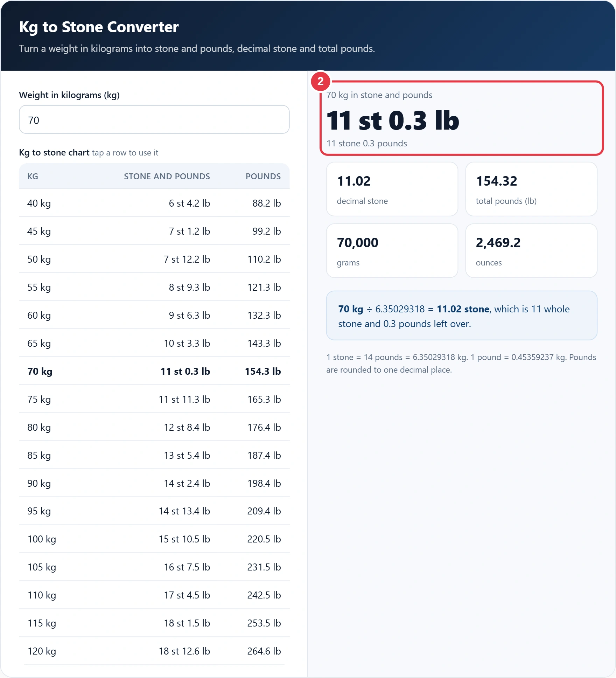Click the '1 stone = 14 pounds' footnote
Image resolution: width=616 pixels, height=678 pixels.
tap(461, 364)
